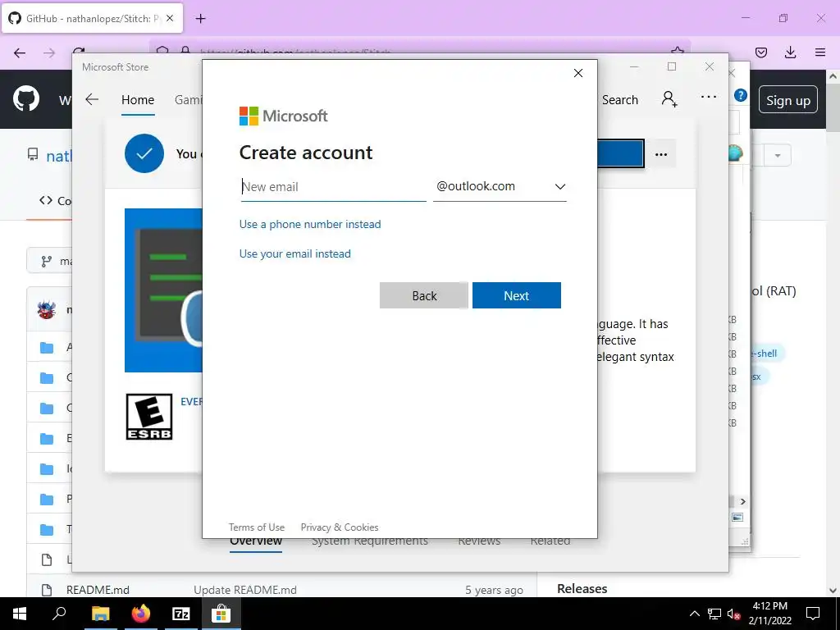Viewport: 840px width, 630px height.
Task: Open Terms of Use link
Action: (257, 527)
